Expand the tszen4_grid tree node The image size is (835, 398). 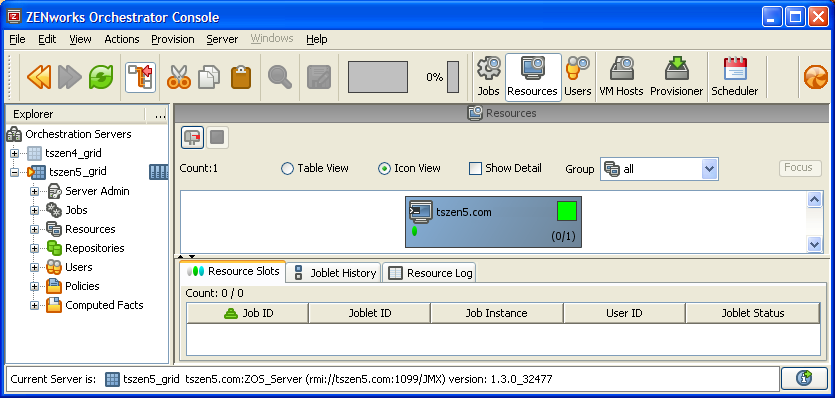click(14, 153)
